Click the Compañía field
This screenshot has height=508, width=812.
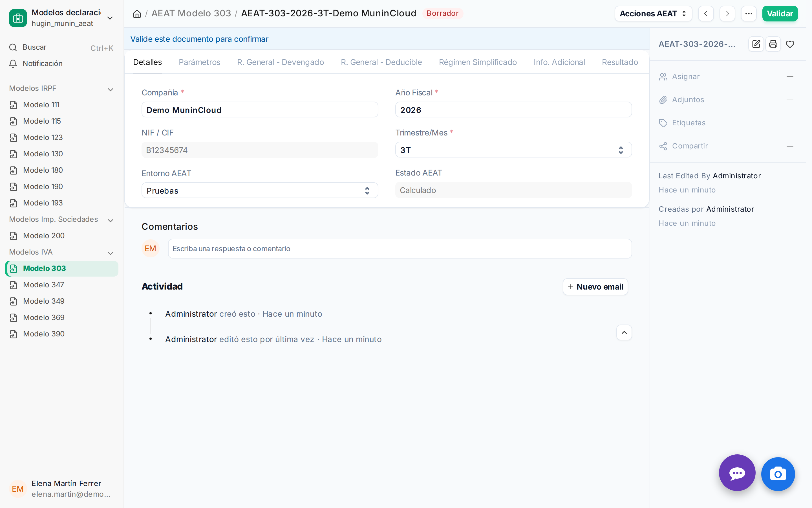coord(260,110)
